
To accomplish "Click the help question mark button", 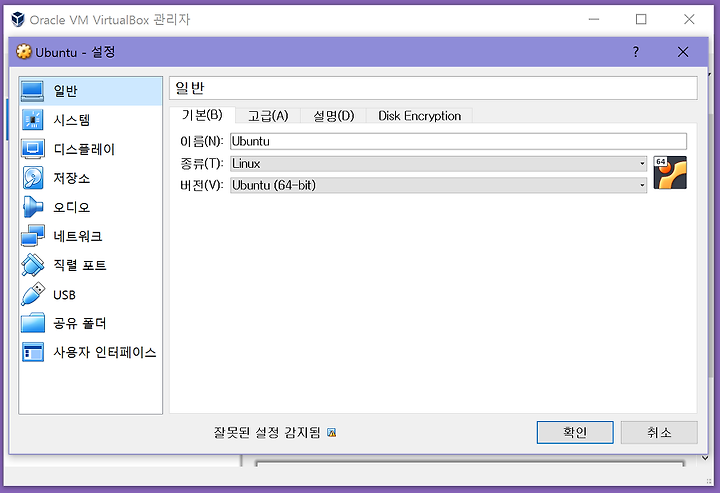I will coord(636,52).
